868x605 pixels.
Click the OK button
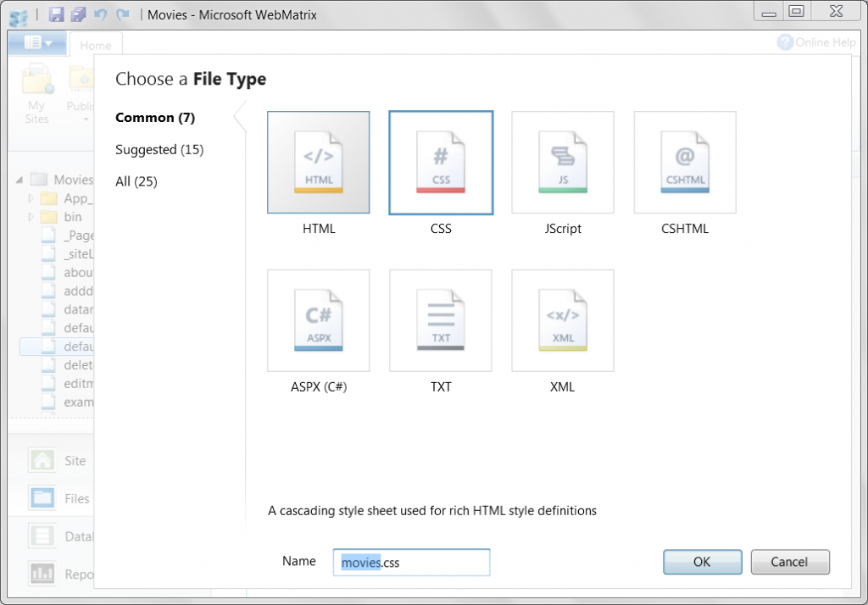(x=703, y=562)
